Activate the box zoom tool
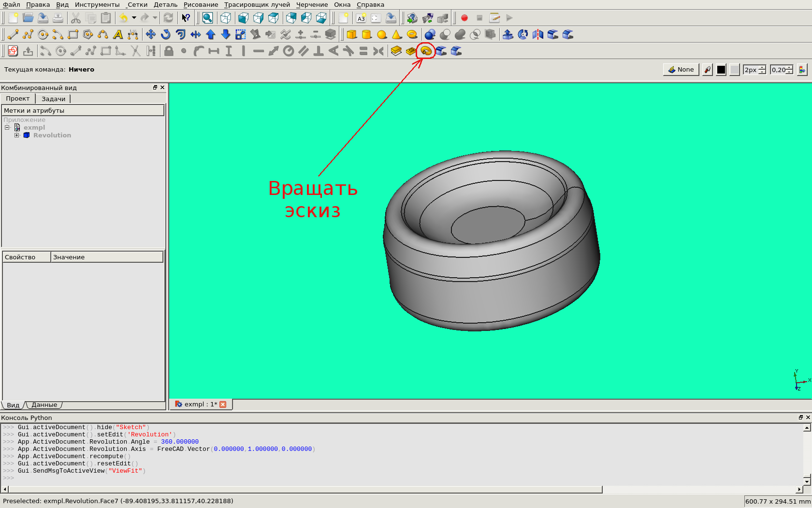 207,18
